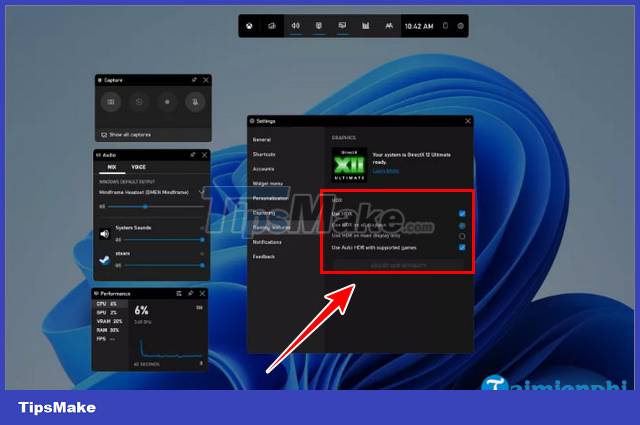This screenshot has height=425, width=640.
Task: Pin the Performance widget
Action: tap(191, 293)
